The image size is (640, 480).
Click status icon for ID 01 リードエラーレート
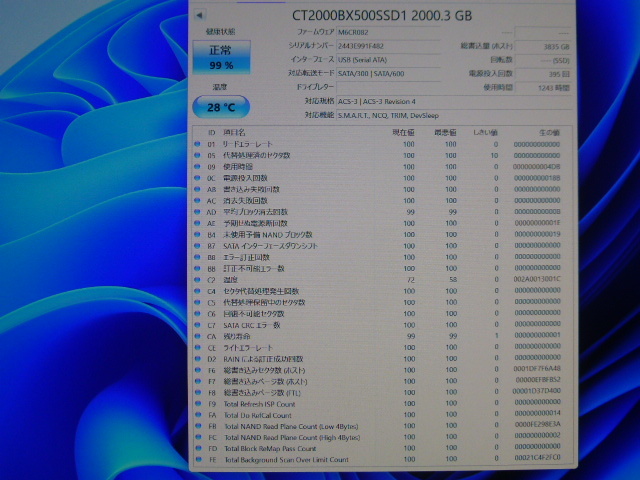(198, 144)
